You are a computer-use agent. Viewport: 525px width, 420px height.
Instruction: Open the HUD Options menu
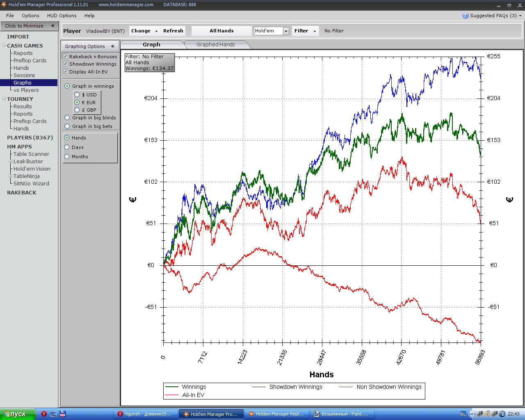[62, 16]
